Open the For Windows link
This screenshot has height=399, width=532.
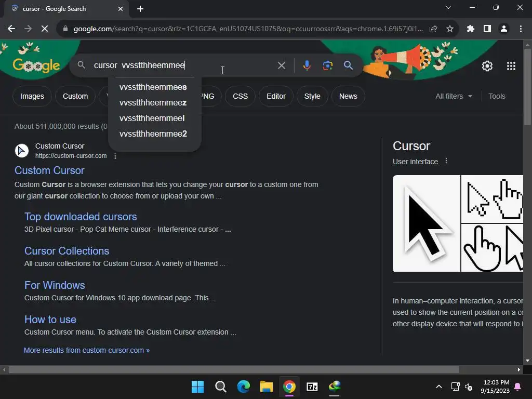pyautogui.click(x=55, y=285)
